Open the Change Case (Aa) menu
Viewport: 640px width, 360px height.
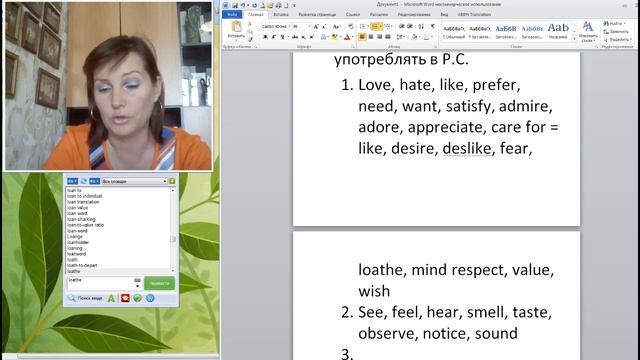pyautogui.click(x=336, y=27)
